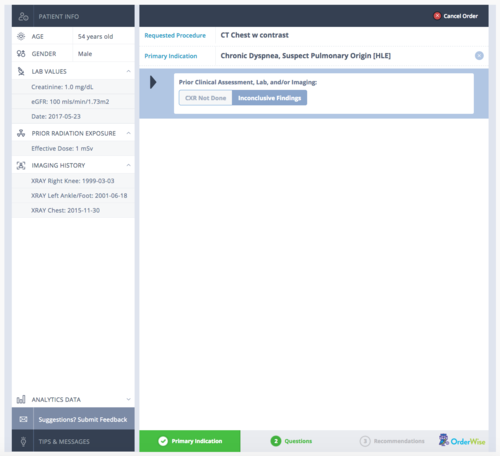Screen dimensions: 500x456
Task: Collapse the Imaging History section
Action: [128, 165]
